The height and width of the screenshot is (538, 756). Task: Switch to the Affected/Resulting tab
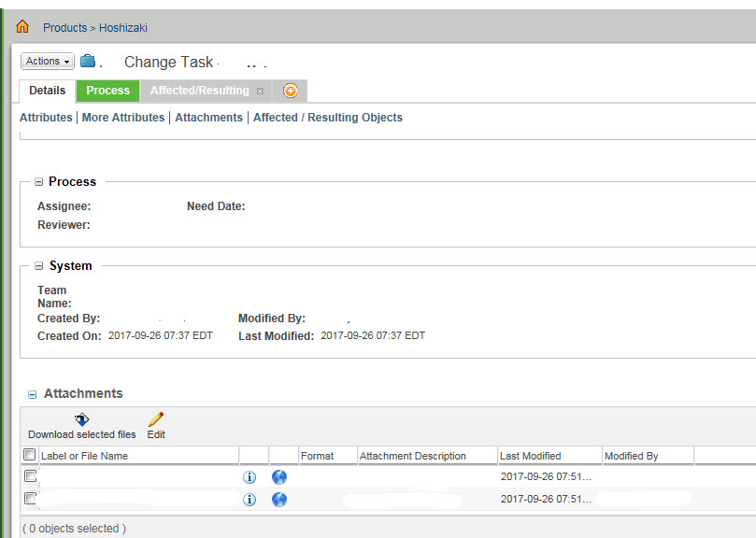coord(198,91)
